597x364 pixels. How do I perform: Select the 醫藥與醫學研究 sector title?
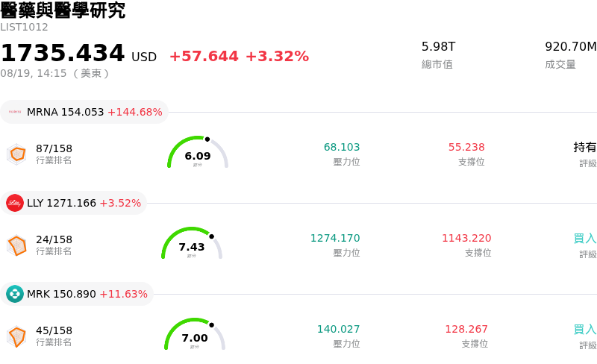(x=63, y=10)
